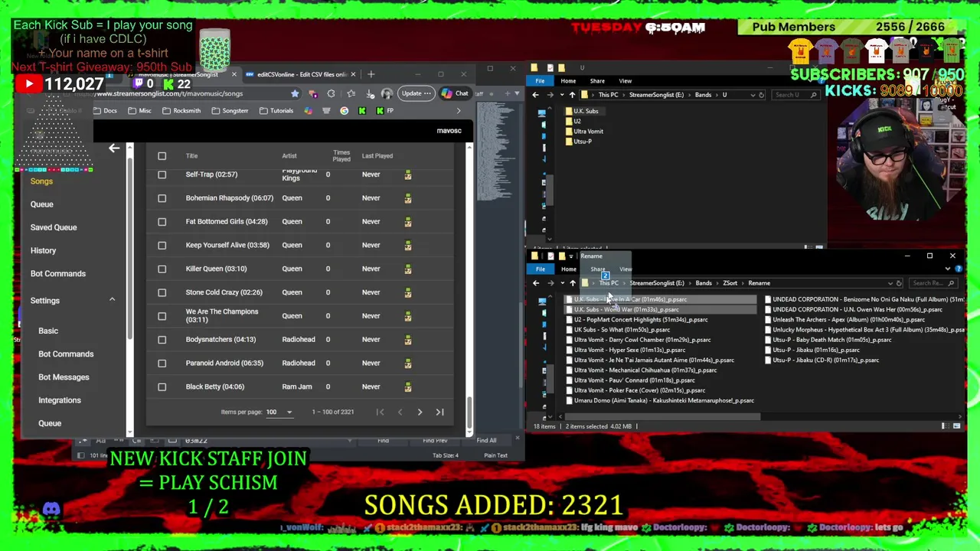The width and height of the screenshot is (980, 551).
Task: Switch Rename window to large icons view
Action: [956, 426]
